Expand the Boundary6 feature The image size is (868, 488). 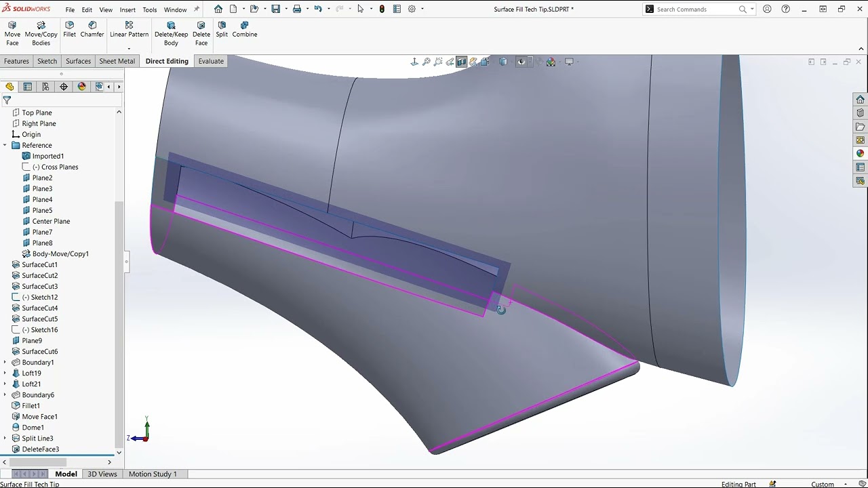(x=5, y=394)
